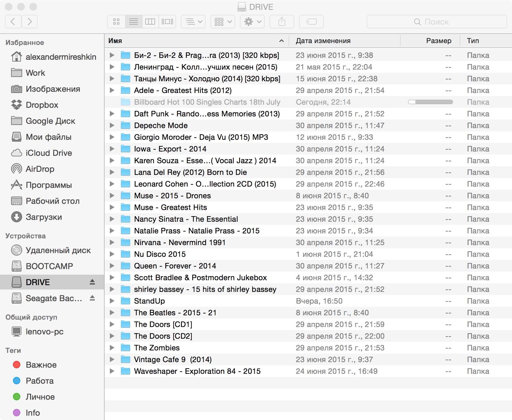The width and height of the screenshot is (512, 420).
Task: Expand the Depeche Mode folder triangle
Action: [112, 125]
